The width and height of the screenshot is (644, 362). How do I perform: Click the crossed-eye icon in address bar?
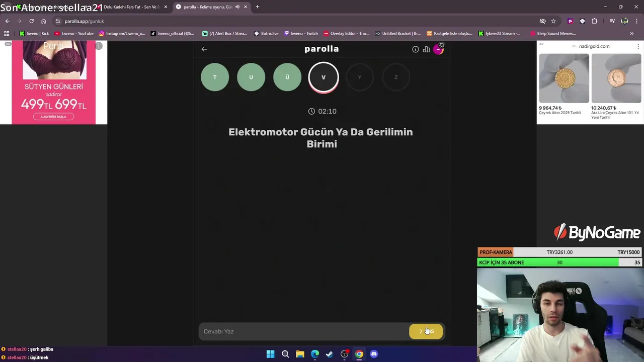tap(542, 21)
